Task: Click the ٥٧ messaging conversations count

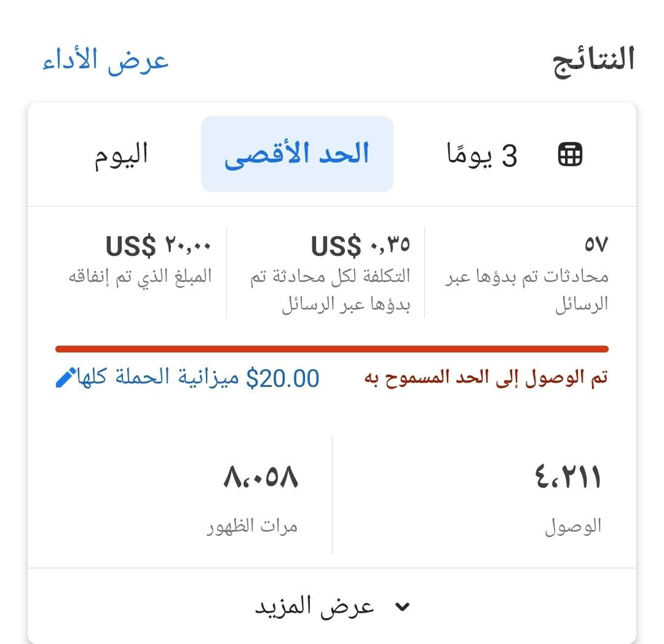Action: [x=596, y=245]
